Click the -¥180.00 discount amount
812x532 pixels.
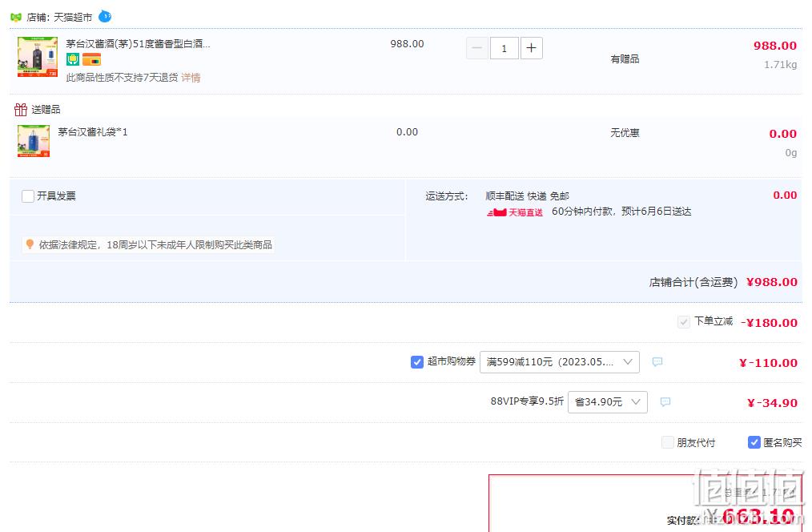769,322
